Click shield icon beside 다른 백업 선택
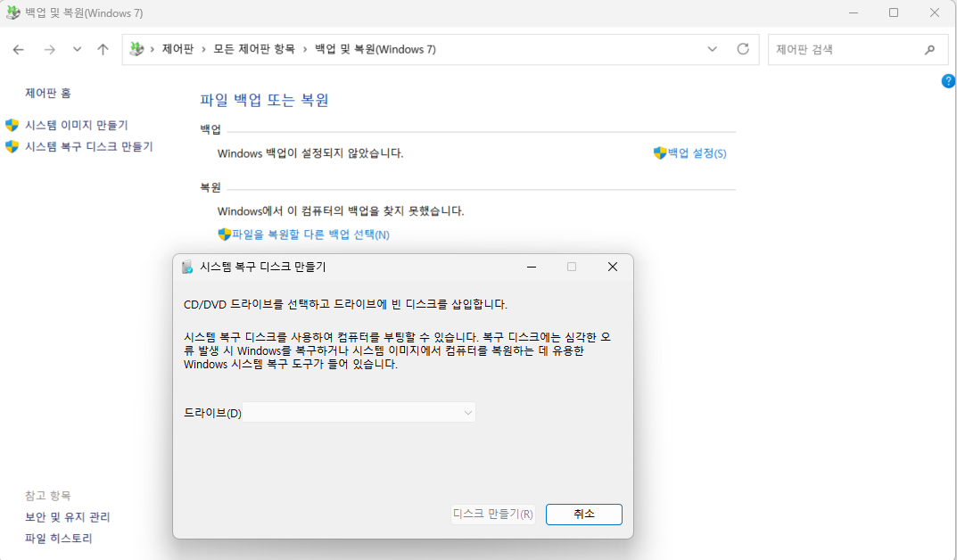This screenshot has height=560, width=957. point(224,235)
